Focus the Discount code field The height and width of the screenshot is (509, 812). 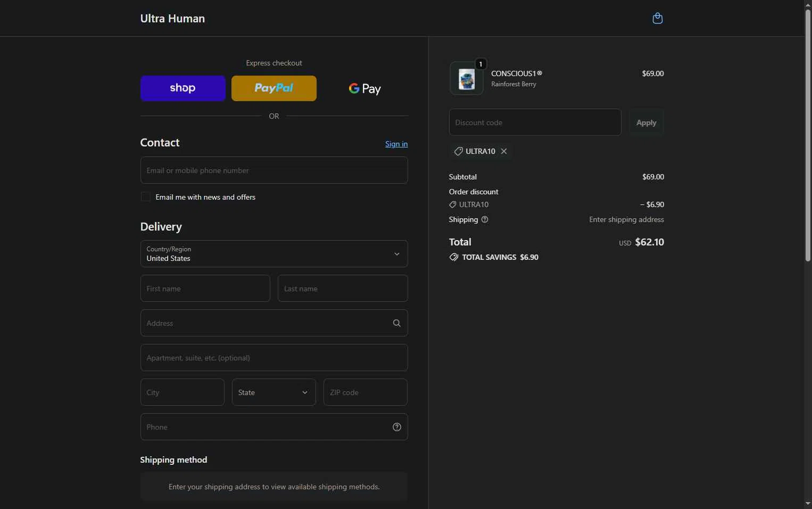[535, 122]
